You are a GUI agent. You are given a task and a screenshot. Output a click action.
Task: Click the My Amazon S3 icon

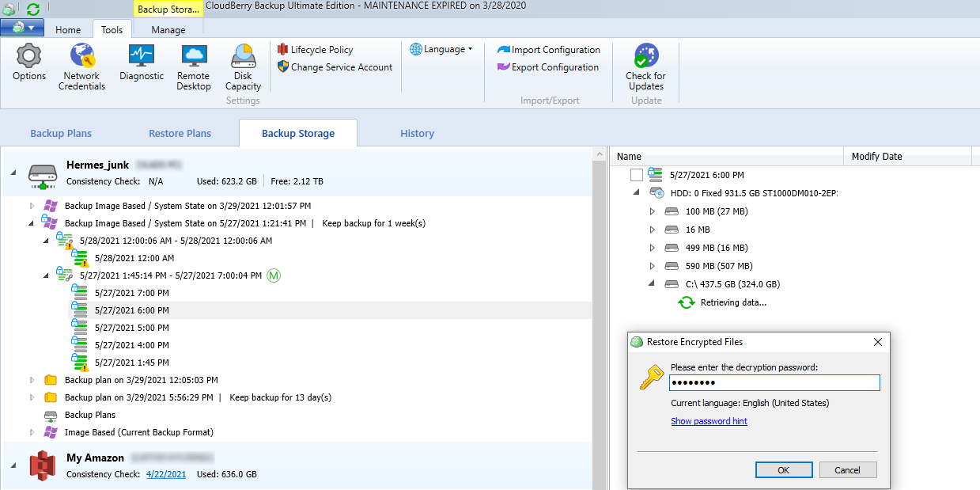click(x=44, y=465)
